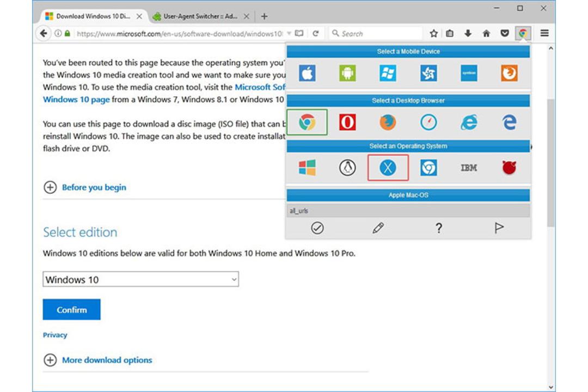Select the Android mobile device icon
Viewport: 588px width, 392px height.
347,73
